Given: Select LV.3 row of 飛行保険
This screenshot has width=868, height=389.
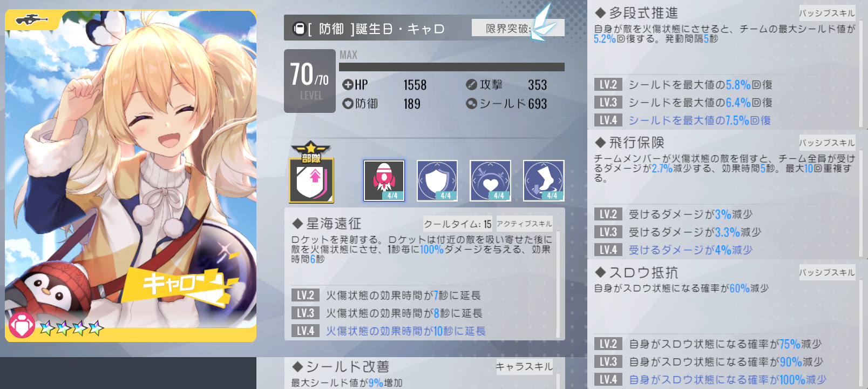Looking at the screenshot, I should [723, 232].
